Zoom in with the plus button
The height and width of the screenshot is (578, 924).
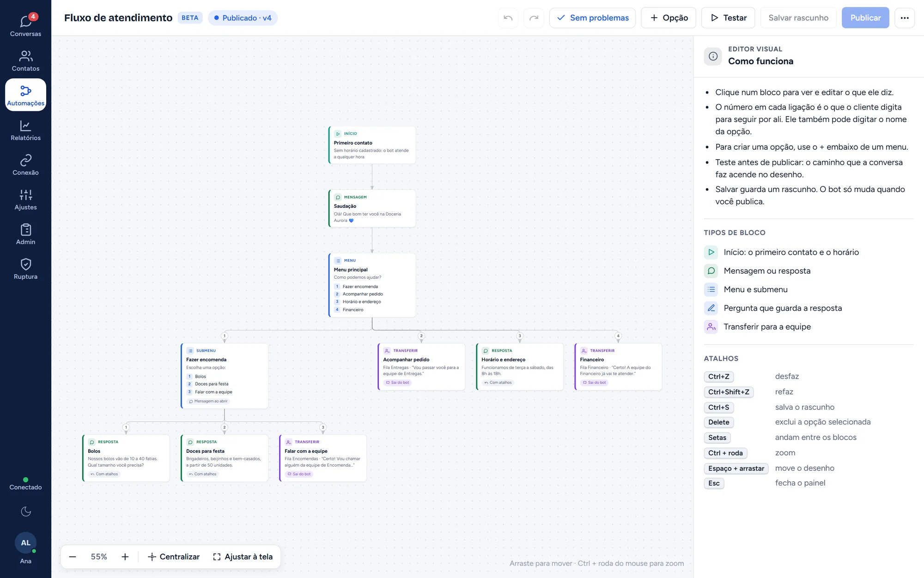point(125,557)
